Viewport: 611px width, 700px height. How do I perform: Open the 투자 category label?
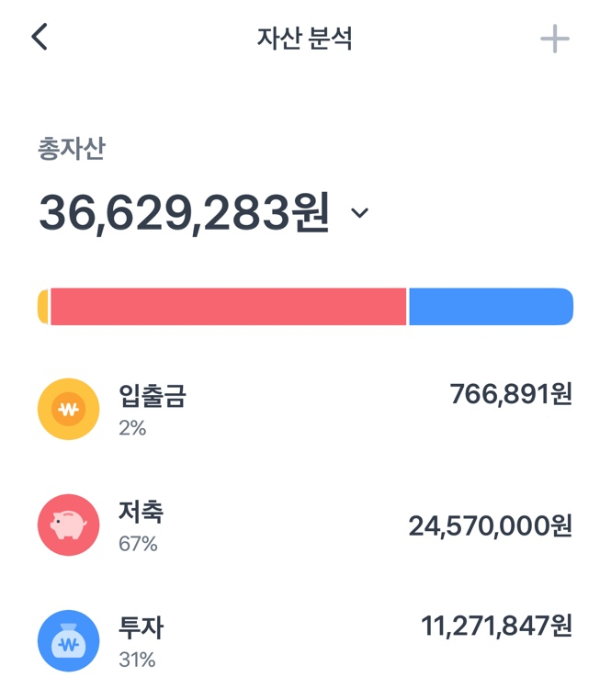point(141,627)
